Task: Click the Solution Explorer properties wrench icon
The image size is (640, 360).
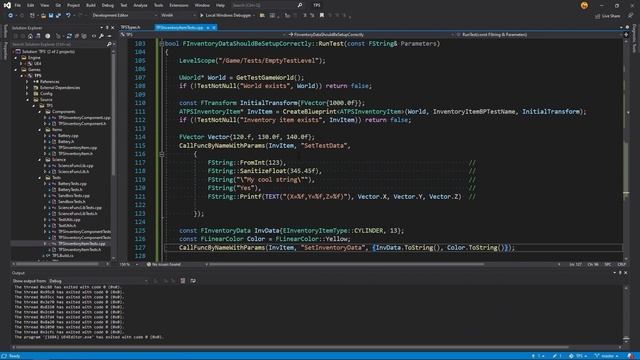Action: pyautogui.click(x=101, y=36)
